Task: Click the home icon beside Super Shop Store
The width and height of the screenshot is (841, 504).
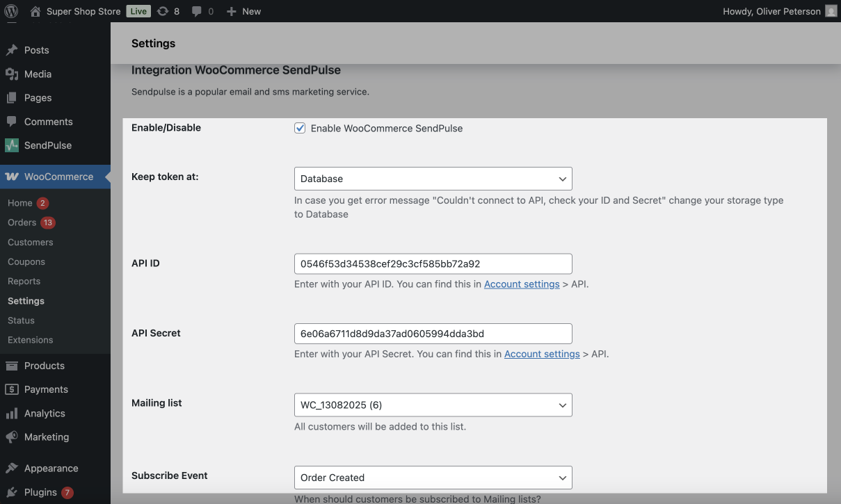Action: point(35,11)
